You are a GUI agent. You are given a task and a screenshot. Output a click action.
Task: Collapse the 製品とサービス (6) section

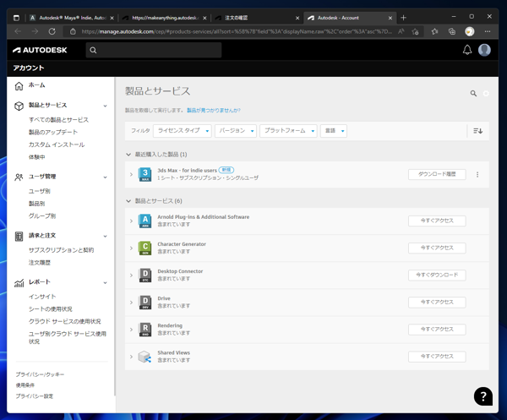[128, 201]
